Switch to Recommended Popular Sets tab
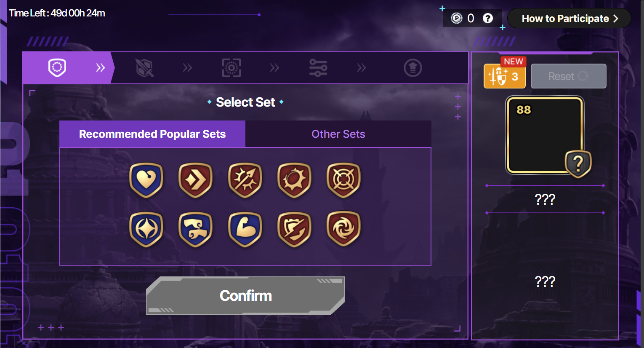644x348 pixels. click(152, 134)
